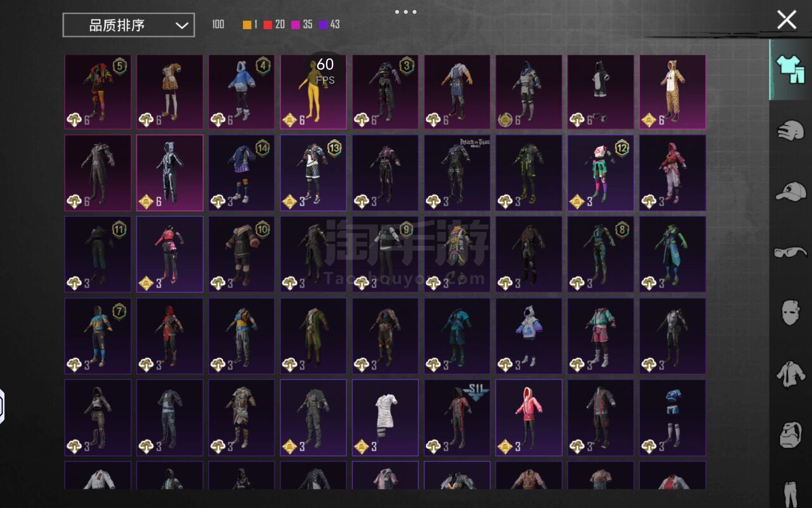
Task: Open the baseball cap category icon
Action: tap(790, 190)
